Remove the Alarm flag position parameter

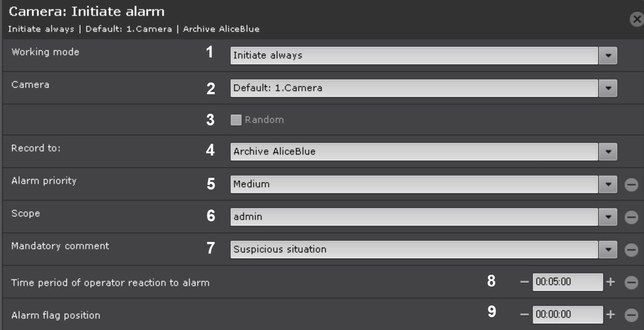point(631,316)
